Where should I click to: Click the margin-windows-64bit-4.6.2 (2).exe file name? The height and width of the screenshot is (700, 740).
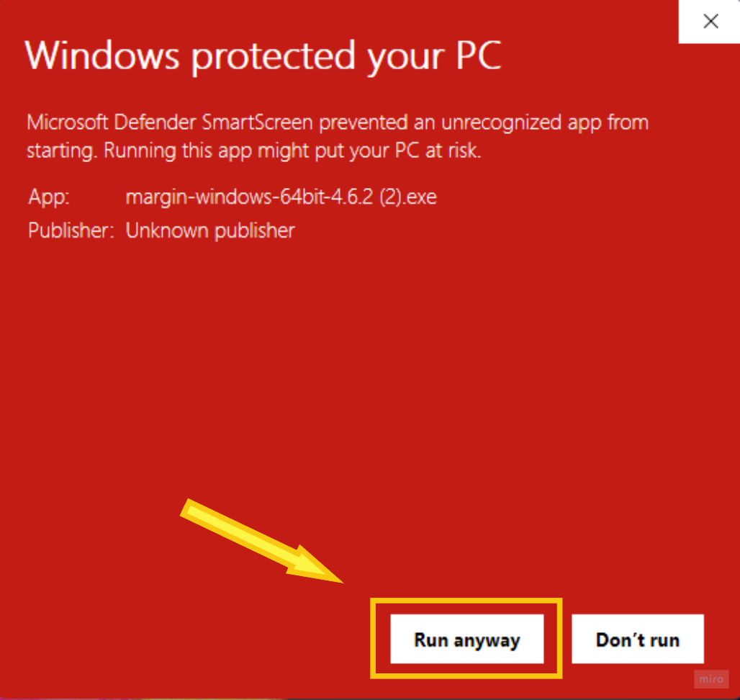pos(281,197)
